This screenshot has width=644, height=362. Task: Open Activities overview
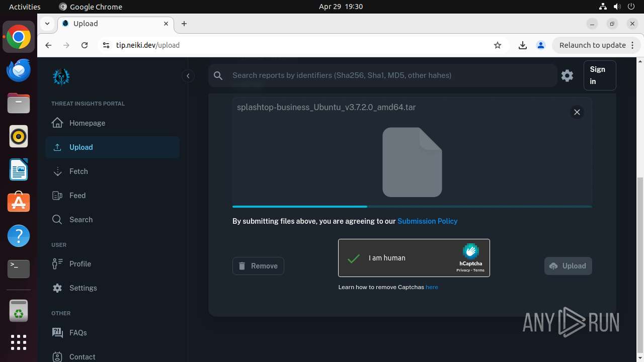(25, 7)
